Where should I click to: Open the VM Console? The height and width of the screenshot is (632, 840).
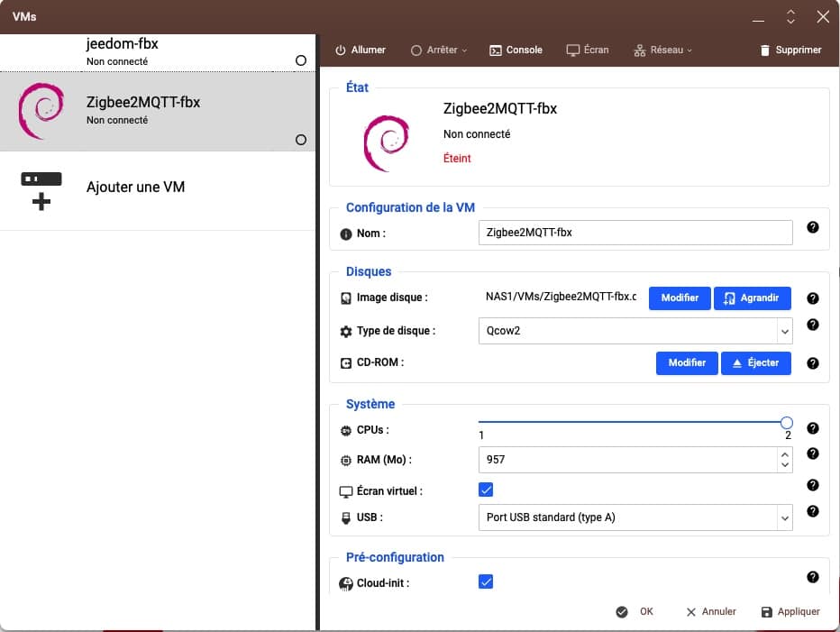[516, 50]
